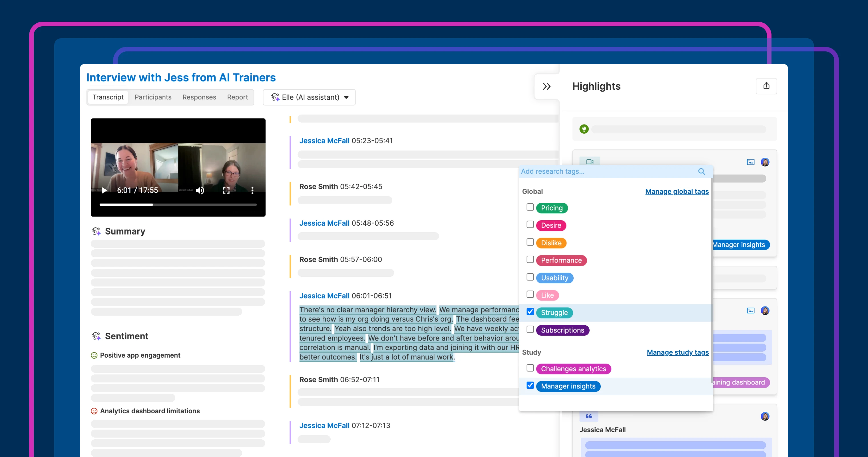Click the video camera icon on the highlight card

point(590,161)
